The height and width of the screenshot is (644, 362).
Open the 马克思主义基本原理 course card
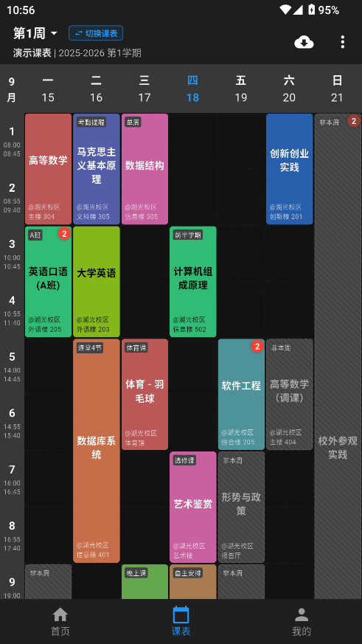click(97, 169)
